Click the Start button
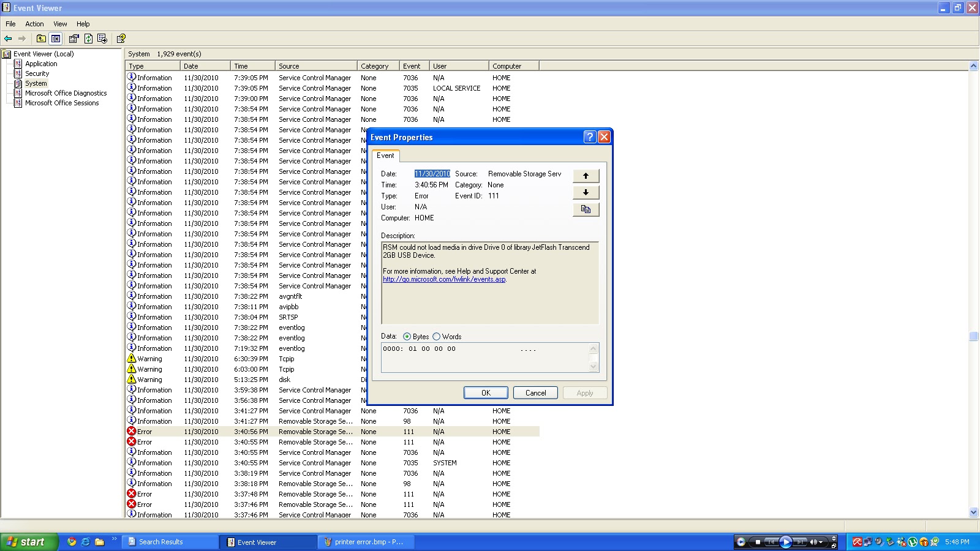Screen dimensions: 980x551 point(29,542)
